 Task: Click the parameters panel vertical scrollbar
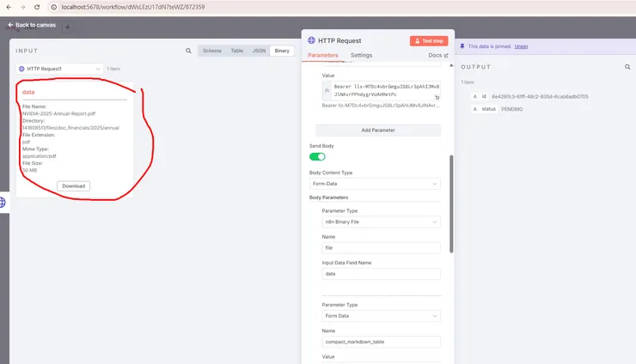tap(451, 203)
